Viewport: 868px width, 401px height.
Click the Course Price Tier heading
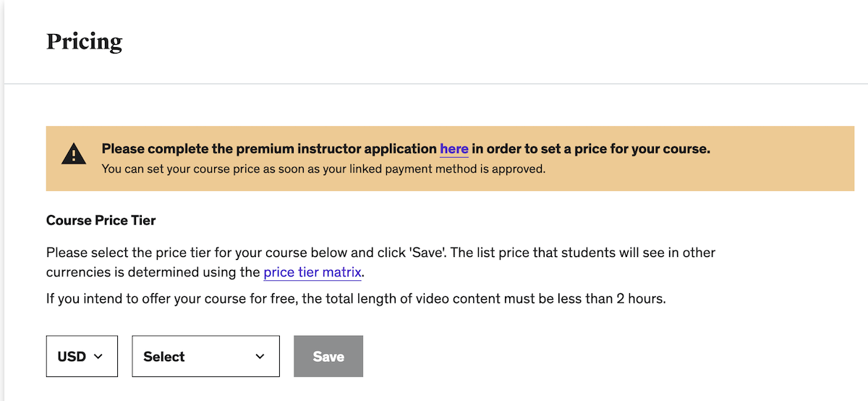(101, 220)
